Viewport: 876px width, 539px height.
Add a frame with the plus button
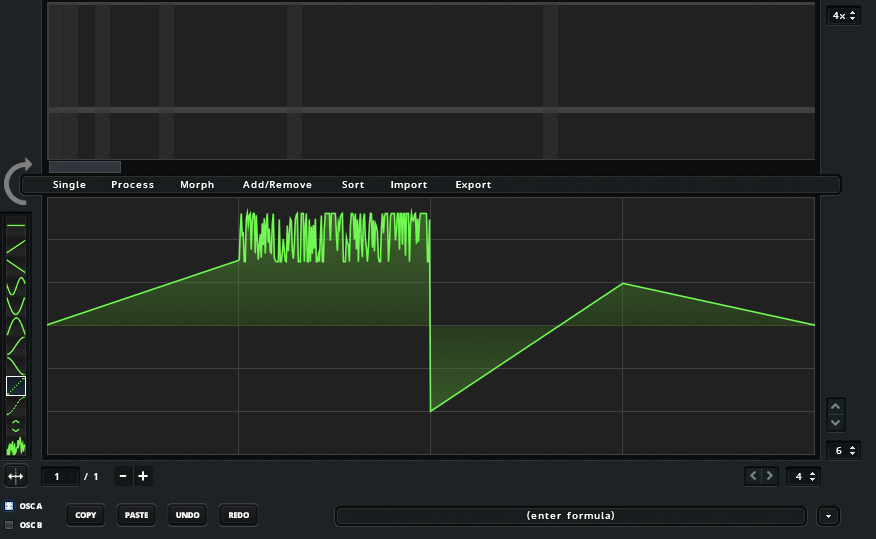tap(143, 476)
